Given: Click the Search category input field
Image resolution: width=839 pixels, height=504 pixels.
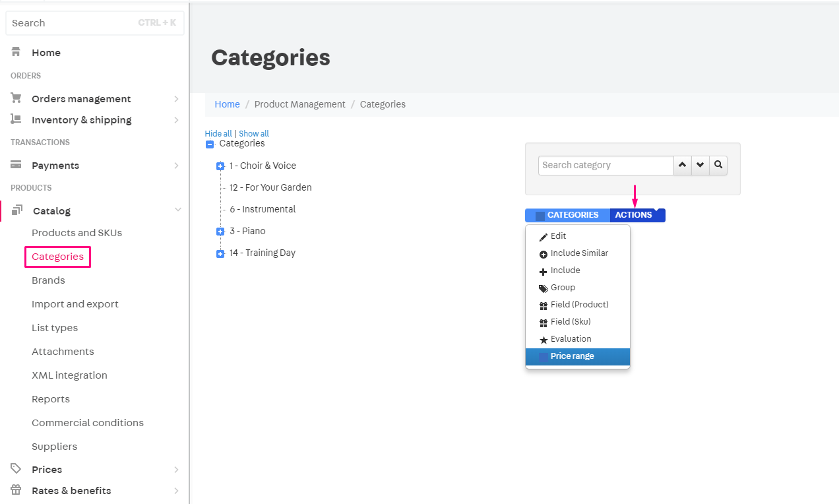Looking at the screenshot, I should [x=605, y=165].
